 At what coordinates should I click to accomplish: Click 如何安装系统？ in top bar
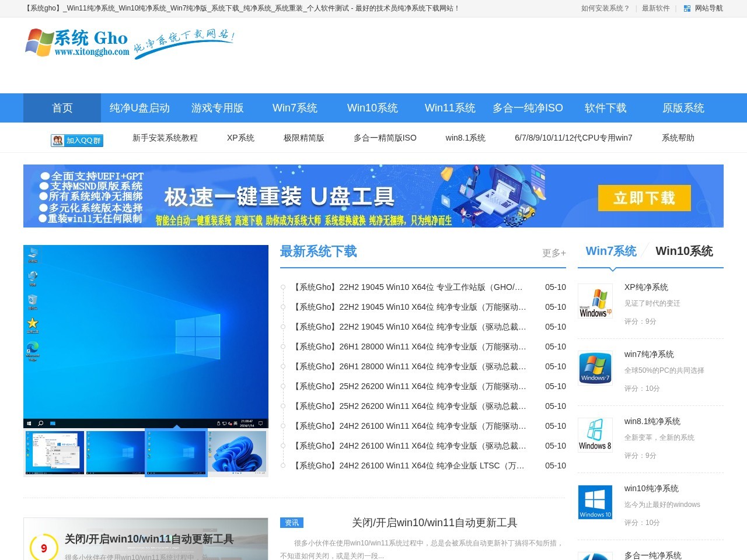605,8
